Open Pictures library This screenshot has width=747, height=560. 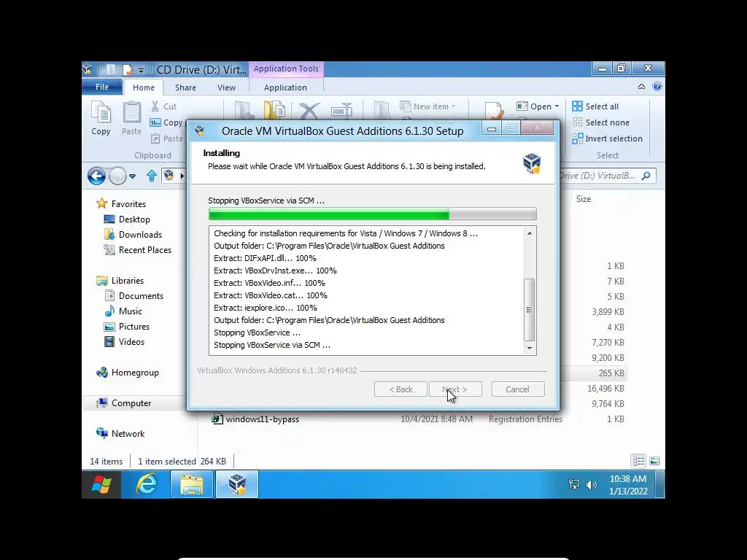coord(126,326)
